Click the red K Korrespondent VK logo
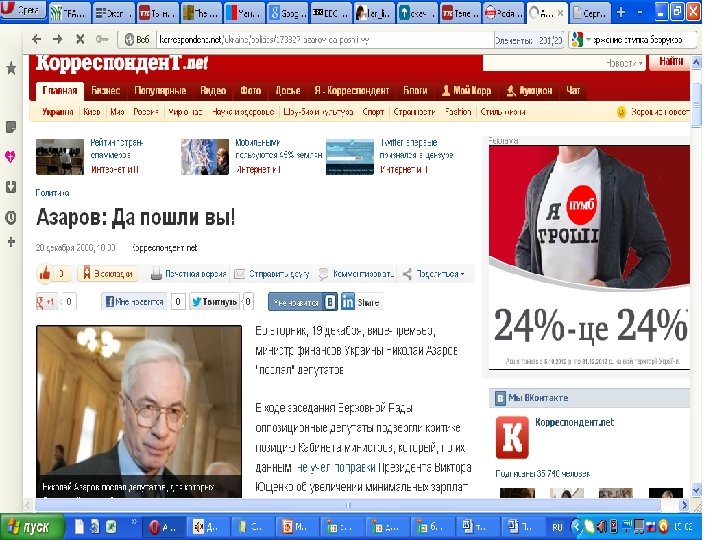The image size is (720, 540). (512, 437)
